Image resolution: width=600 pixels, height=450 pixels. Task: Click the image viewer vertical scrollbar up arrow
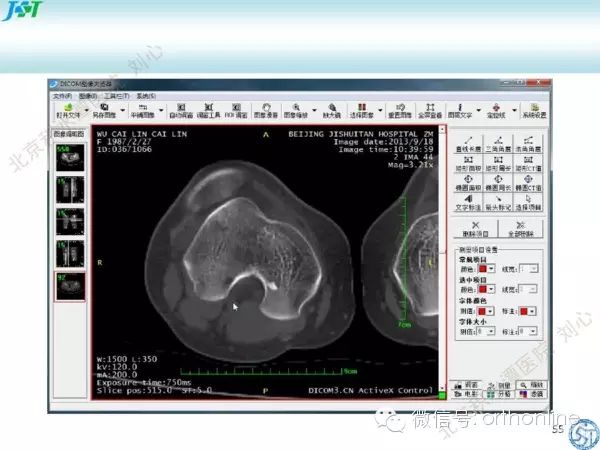coord(442,129)
